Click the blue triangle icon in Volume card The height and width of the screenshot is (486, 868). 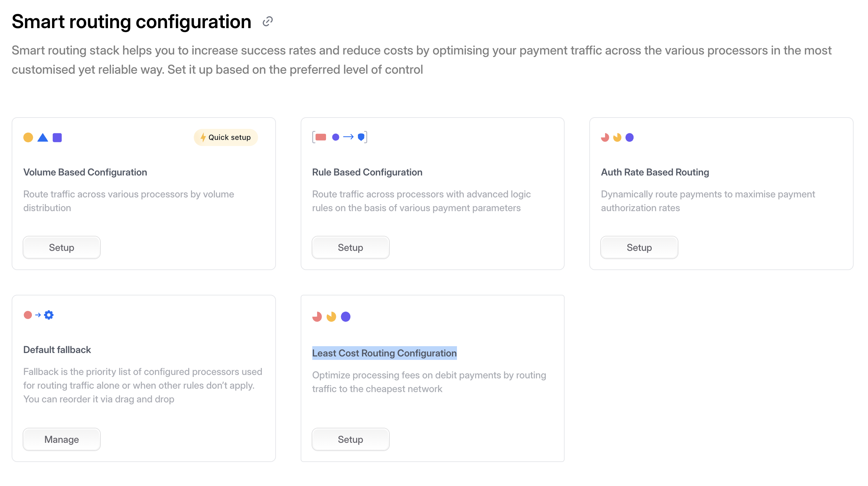pyautogui.click(x=43, y=137)
